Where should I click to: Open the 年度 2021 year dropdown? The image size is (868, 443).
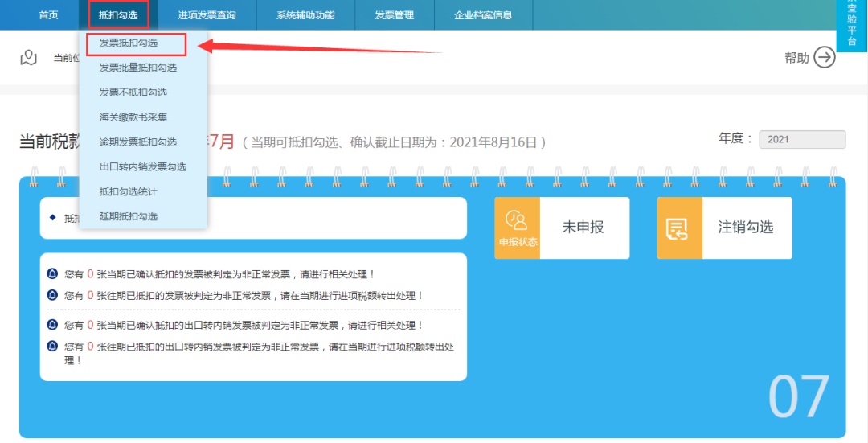801,139
